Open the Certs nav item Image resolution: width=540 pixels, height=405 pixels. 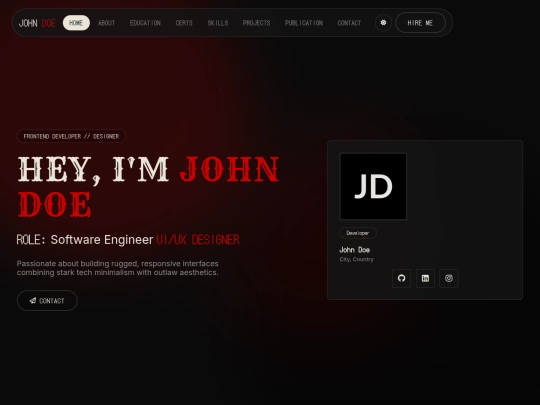pyautogui.click(x=184, y=23)
